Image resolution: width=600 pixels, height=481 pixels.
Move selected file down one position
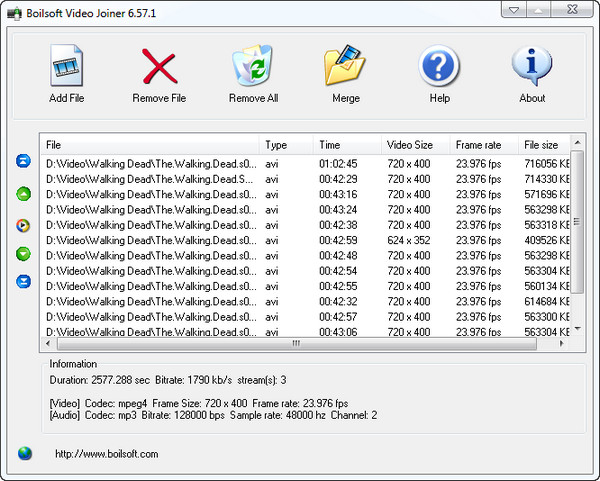pyautogui.click(x=23, y=254)
